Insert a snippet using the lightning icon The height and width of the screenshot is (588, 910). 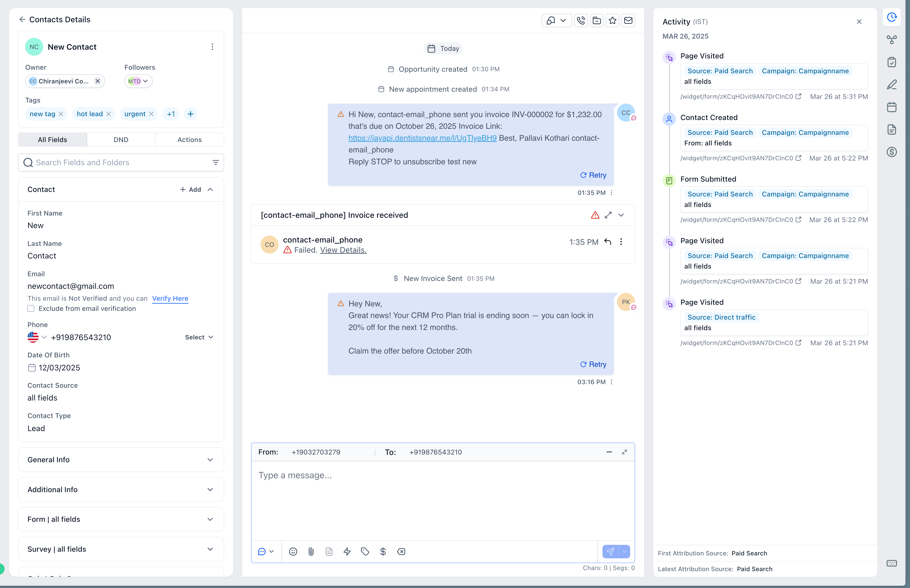(347, 551)
